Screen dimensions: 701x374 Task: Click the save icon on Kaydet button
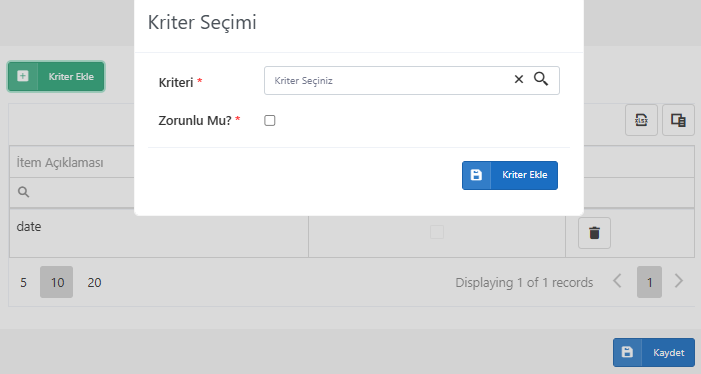[627, 352]
